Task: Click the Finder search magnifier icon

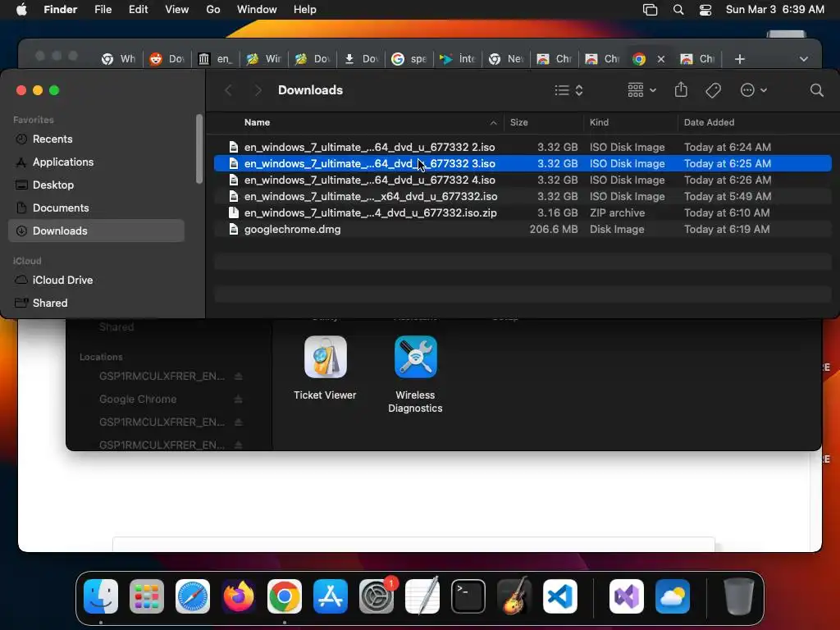Action: 816,90
